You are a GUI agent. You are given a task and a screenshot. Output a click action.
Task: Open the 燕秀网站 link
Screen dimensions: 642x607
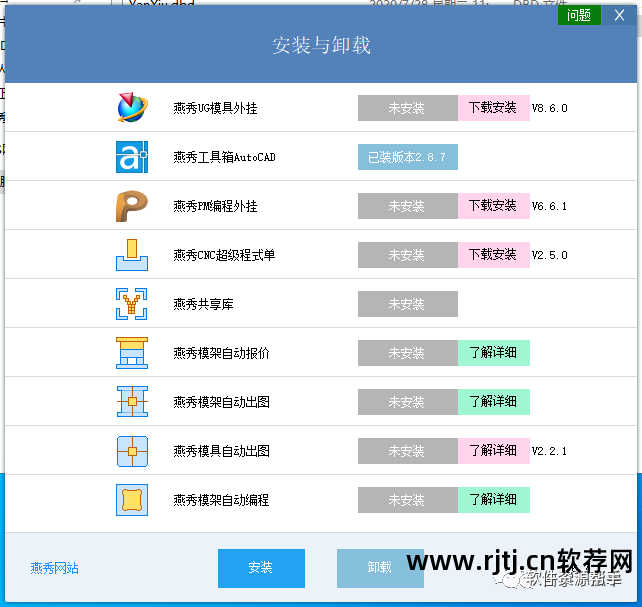[54, 568]
